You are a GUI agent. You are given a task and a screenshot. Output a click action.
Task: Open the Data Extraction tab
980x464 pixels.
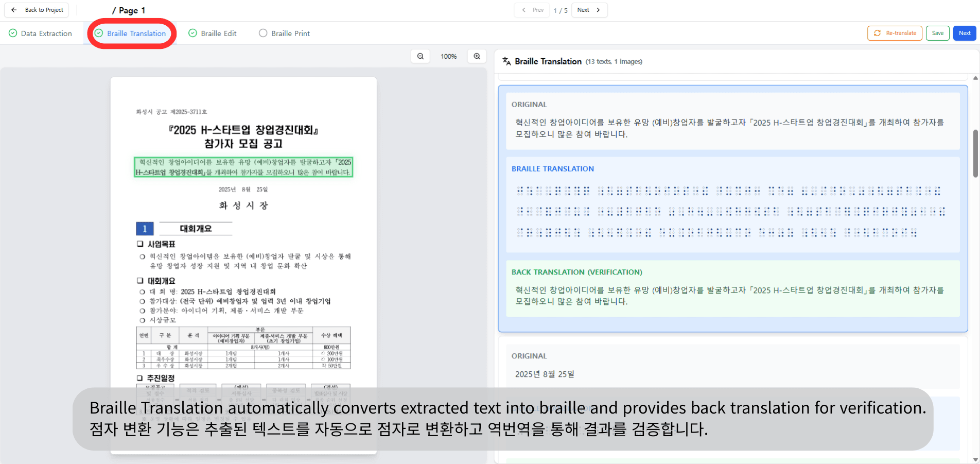(46, 33)
